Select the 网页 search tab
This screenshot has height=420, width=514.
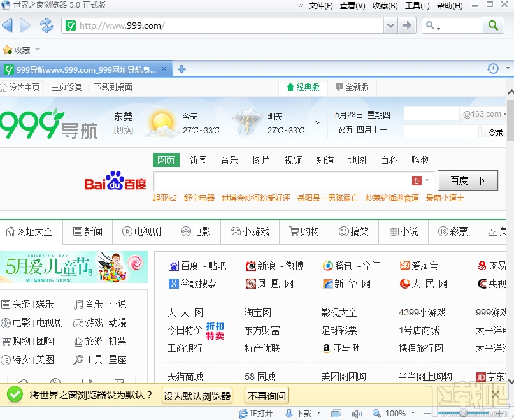click(x=166, y=161)
